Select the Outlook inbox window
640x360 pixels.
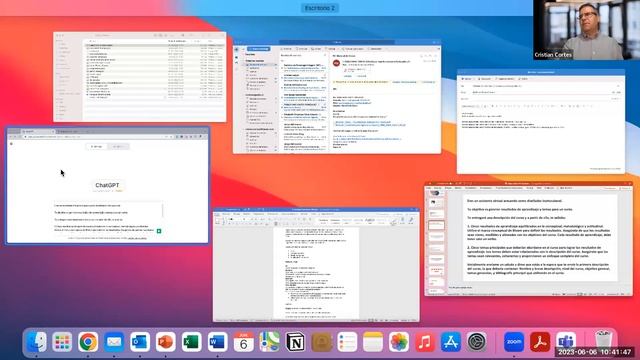(x=337, y=97)
